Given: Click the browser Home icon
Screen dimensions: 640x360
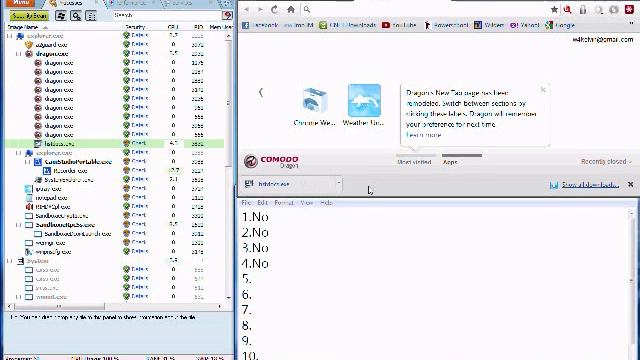Looking at the screenshot, I should pos(291,9).
